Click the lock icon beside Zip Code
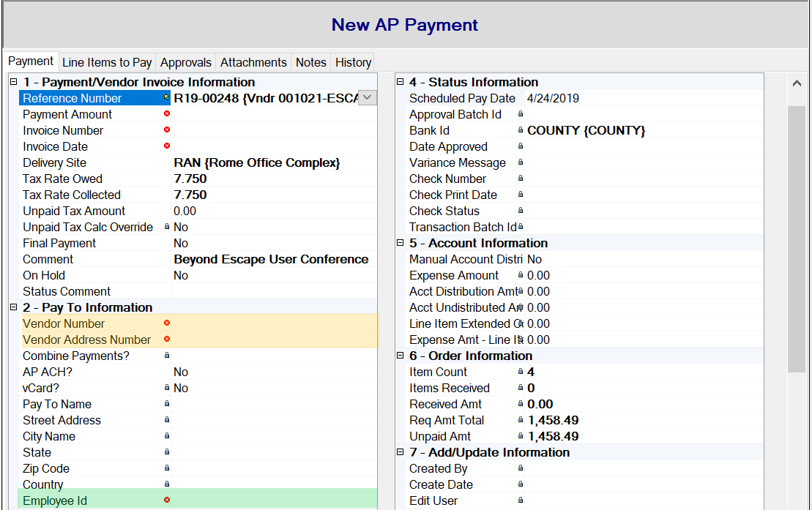Viewport: 812px width, 510px height. (167, 468)
